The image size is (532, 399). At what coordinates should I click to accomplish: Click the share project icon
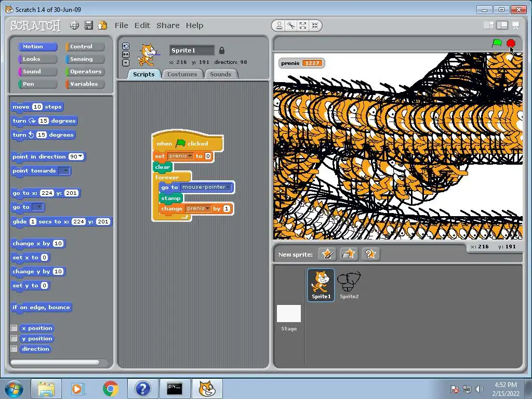point(102,25)
